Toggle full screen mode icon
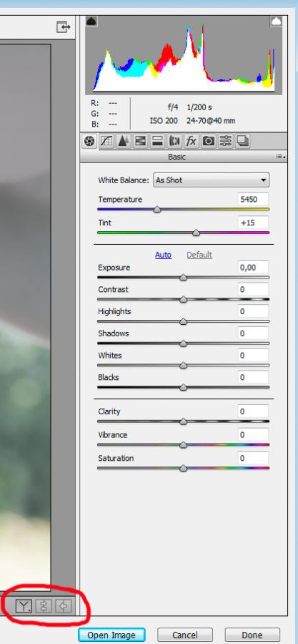 (x=63, y=27)
